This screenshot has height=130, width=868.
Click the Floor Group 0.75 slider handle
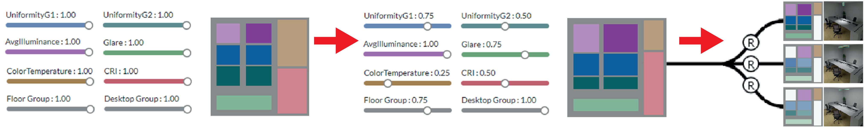pyautogui.click(x=427, y=110)
